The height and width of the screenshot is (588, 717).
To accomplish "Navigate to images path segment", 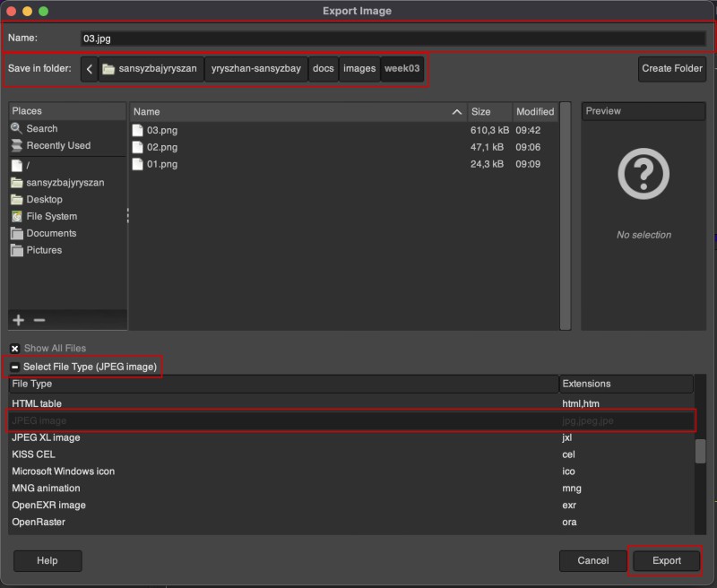I will pos(359,69).
